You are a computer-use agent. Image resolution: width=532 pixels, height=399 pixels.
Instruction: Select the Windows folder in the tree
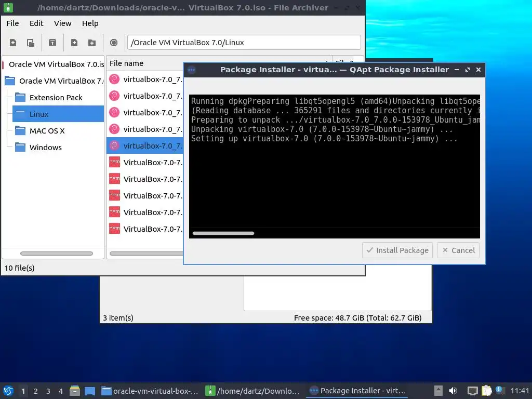pos(46,147)
